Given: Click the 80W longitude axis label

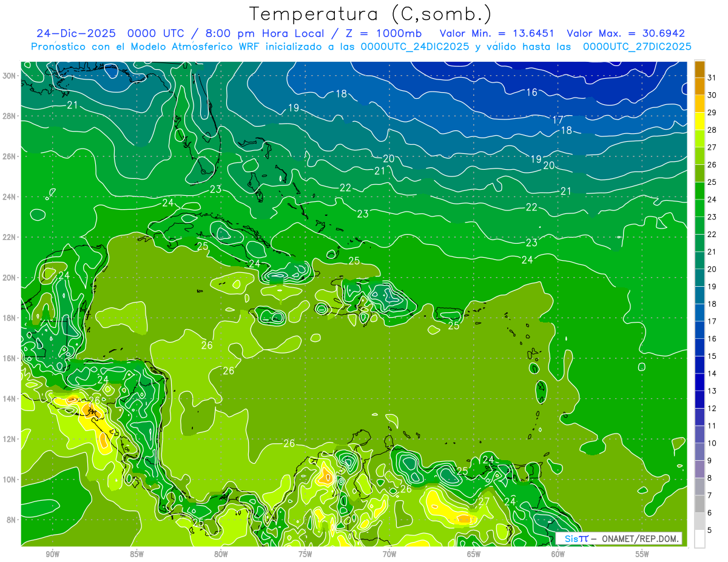Looking at the screenshot, I should (221, 554).
